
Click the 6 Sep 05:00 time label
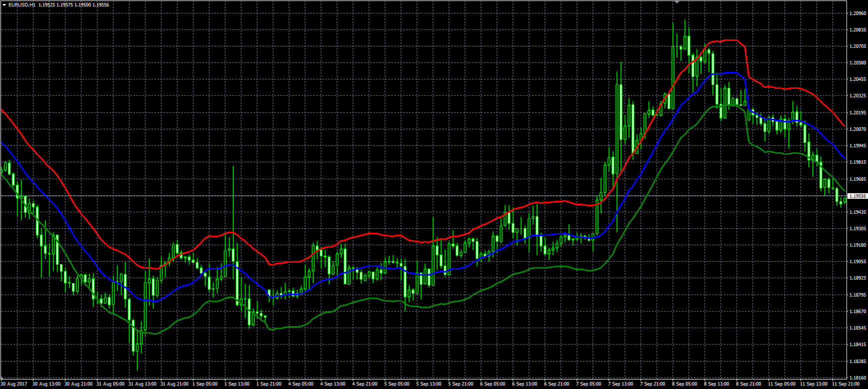(493, 384)
